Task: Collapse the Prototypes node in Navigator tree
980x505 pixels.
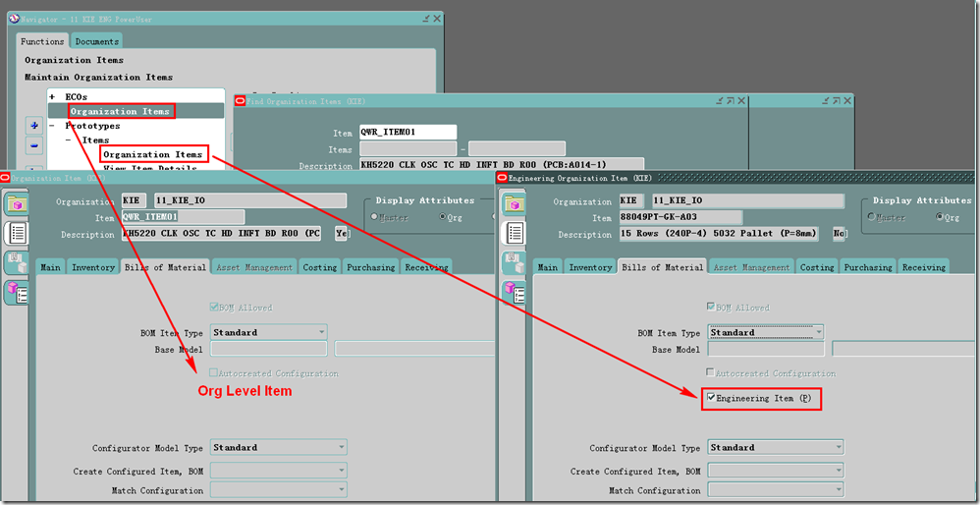Action: [52, 126]
